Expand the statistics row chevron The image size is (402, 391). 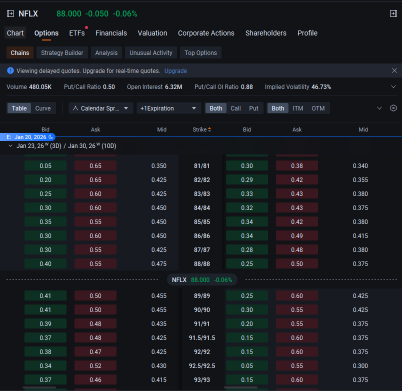tap(393, 87)
